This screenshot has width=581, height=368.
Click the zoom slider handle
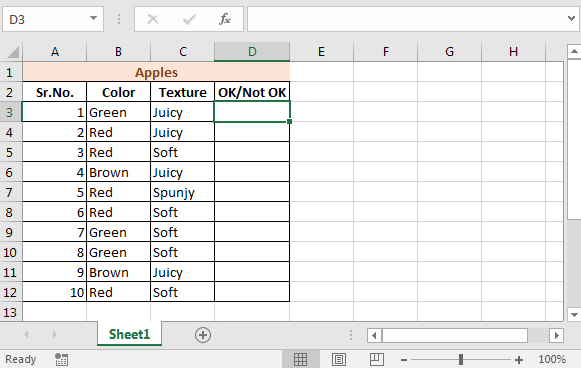(x=461, y=359)
